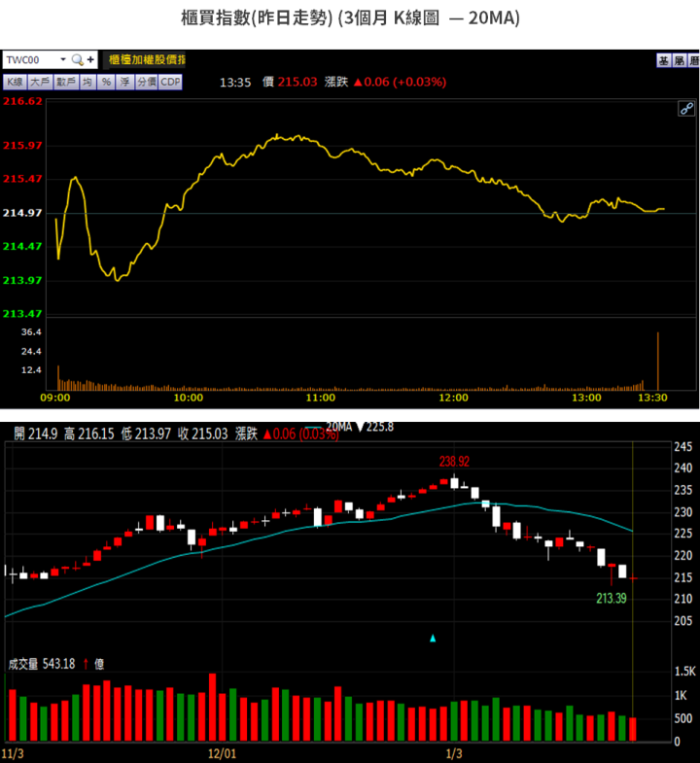Toggle the % percentage display
Viewport: 700px width, 763px height.
(x=106, y=82)
